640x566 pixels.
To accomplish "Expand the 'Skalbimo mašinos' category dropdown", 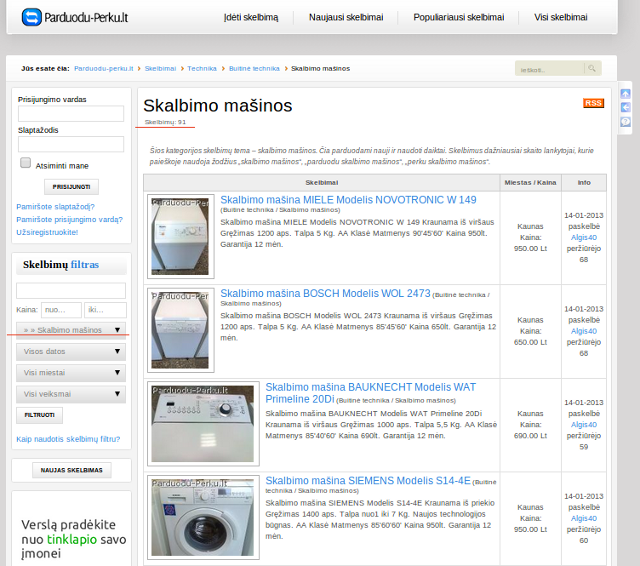I will click(71, 330).
